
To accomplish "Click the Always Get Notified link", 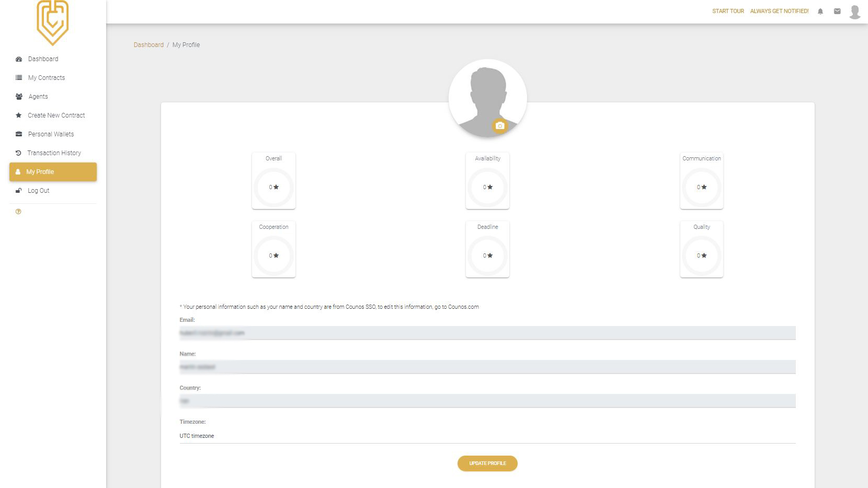I will coord(779,11).
